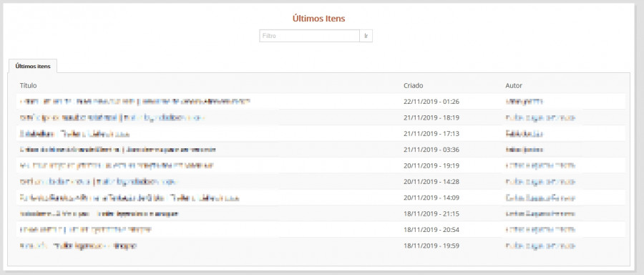Image resolution: width=644 pixels, height=275 pixels.
Task: Open the title link dated 21/11/2019 17:13
Action: [x=74, y=134]
